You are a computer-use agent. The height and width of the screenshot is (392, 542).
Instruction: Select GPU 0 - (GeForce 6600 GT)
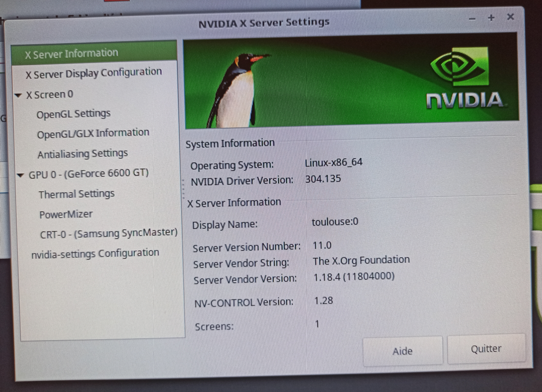(x=89, y=173)
